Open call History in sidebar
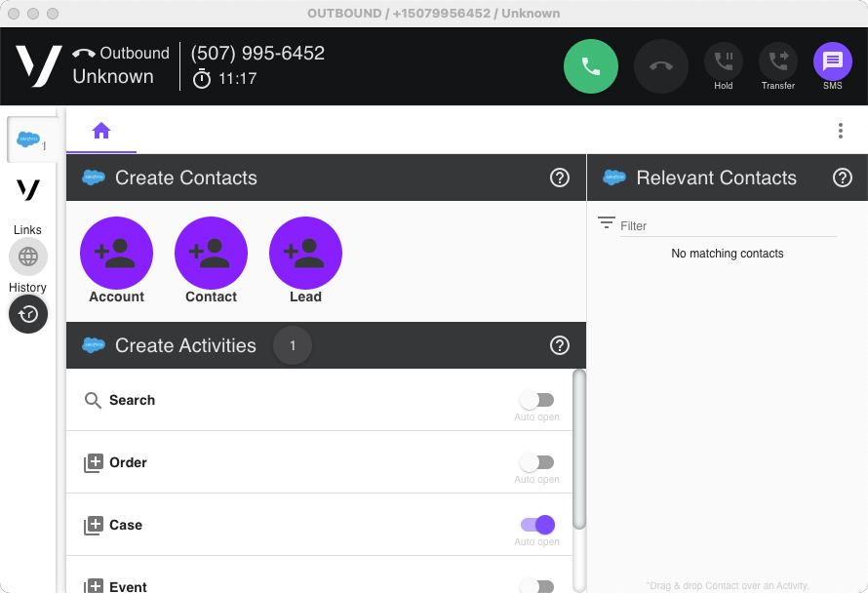The height and width of the screenshot is (593, 868). (28, 314)
